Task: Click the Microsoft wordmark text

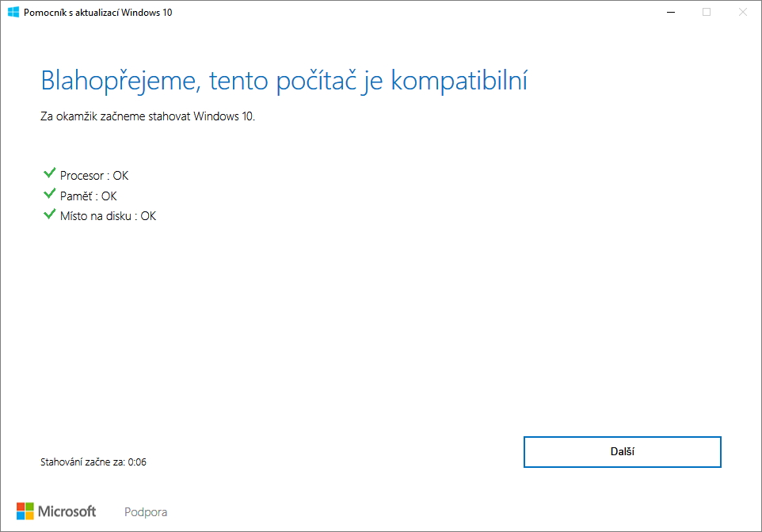Action: (x=67, y=511)
